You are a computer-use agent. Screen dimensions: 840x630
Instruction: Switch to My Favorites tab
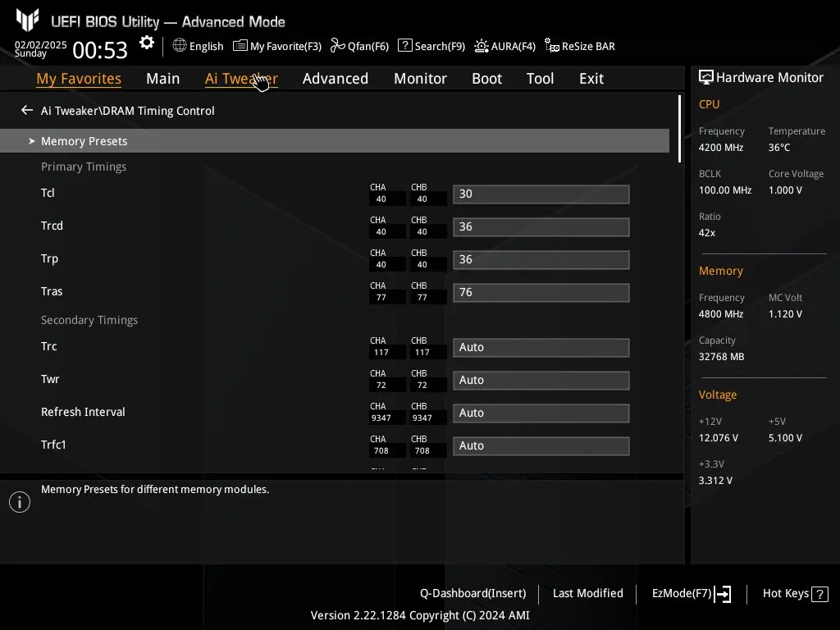point(79,79)
